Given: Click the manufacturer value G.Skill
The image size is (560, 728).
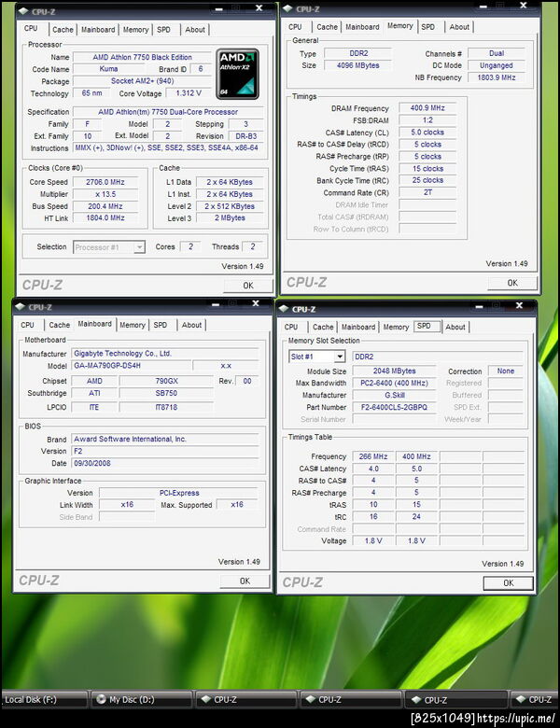Looking at the screenshot, I should (394, 395).
